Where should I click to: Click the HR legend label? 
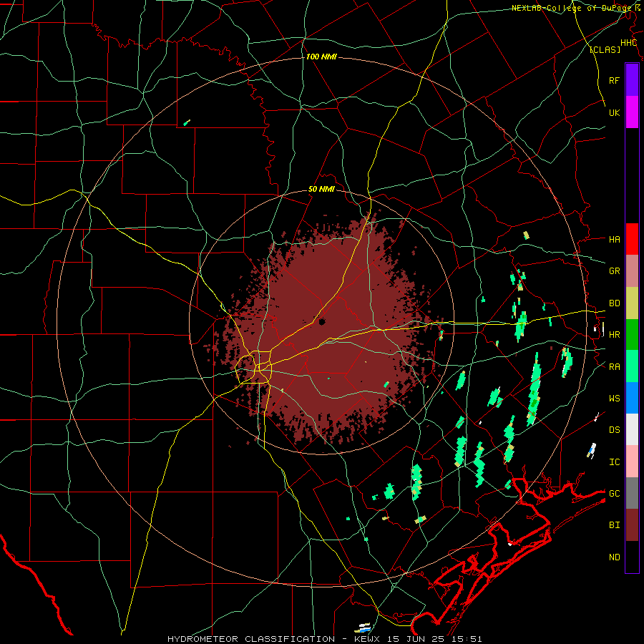point(614,335)
